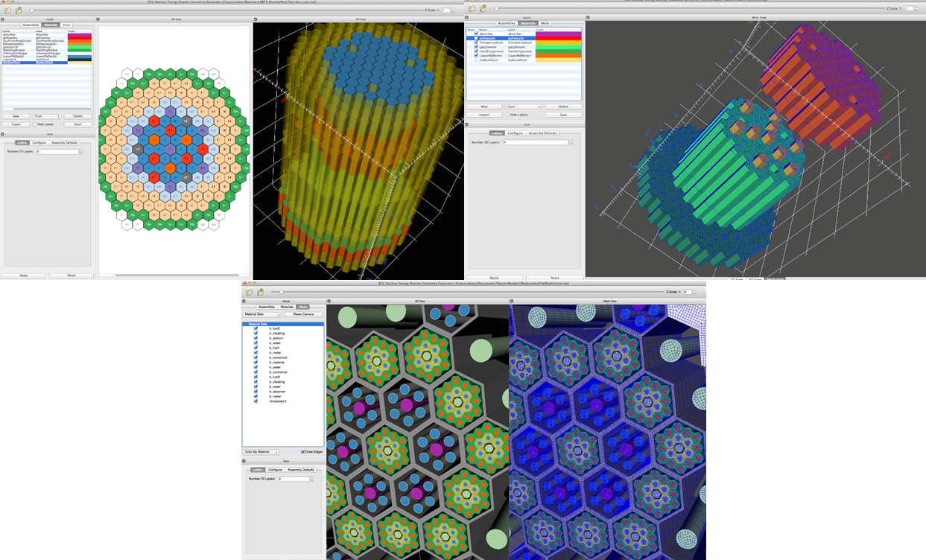This screenshot has height=560, width=926.
Task: Click Number Of Layers field in top-right window
Action: click(x=536, y=142)
